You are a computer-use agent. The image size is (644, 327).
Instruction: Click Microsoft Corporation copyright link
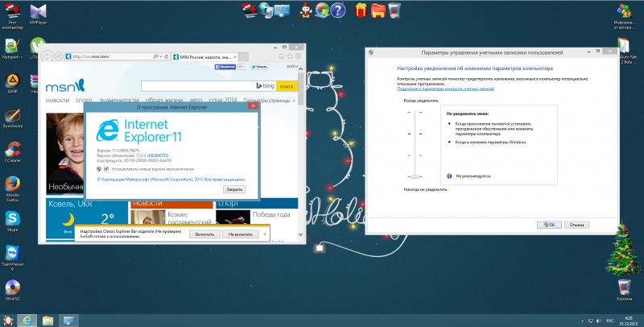pos(171,180)
